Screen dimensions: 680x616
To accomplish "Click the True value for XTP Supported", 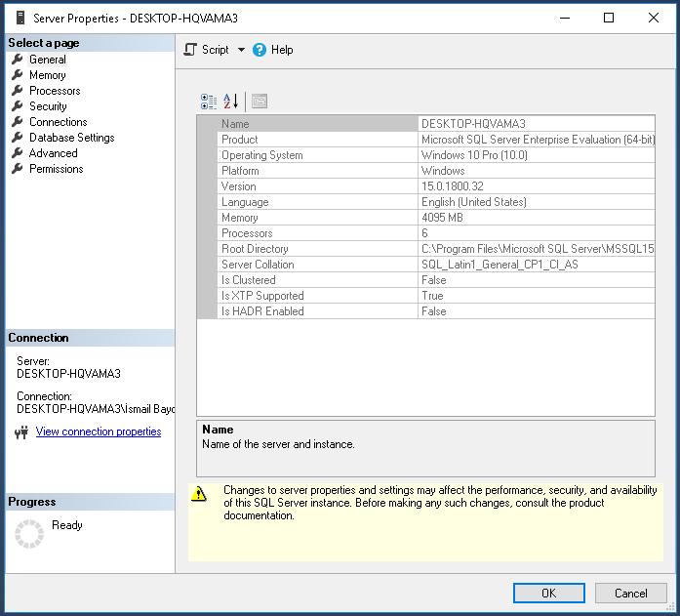I will [432, 296].
